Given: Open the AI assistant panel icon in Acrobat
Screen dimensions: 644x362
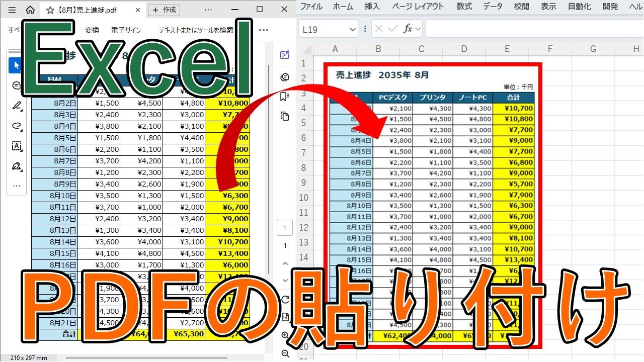Looking at the screenshot, I should 285,55.
